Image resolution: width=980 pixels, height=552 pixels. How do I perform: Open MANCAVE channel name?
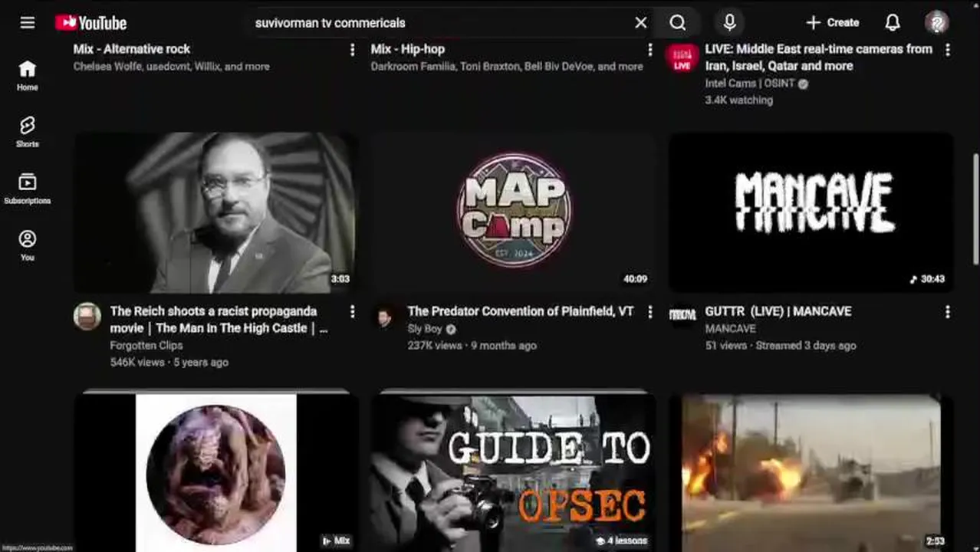tap(731, 329)
